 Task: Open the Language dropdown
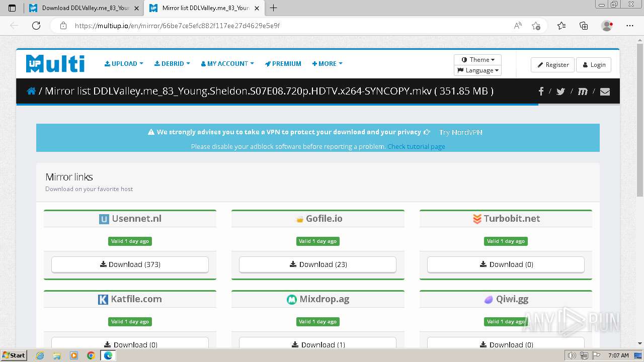(x=477, y=70)
